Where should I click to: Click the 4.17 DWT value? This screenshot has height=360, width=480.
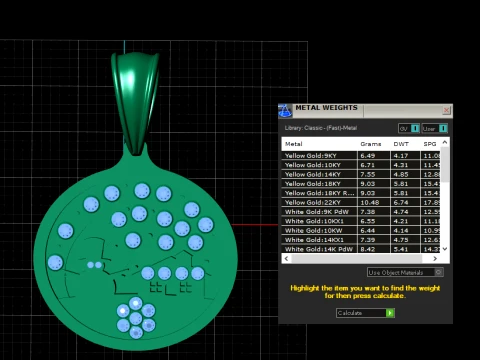pos(401,156)
